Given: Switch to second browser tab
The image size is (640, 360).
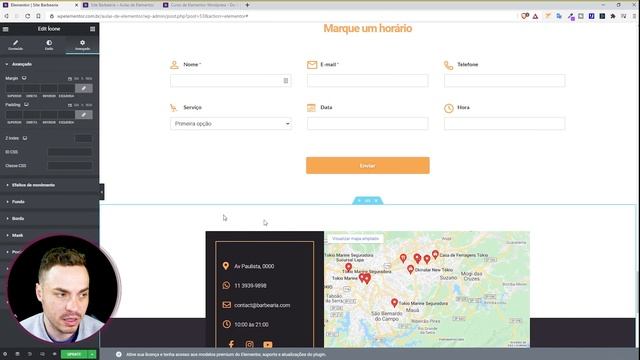Looking at the screenshot, I should pyautogui.click(x=121, y=5).
